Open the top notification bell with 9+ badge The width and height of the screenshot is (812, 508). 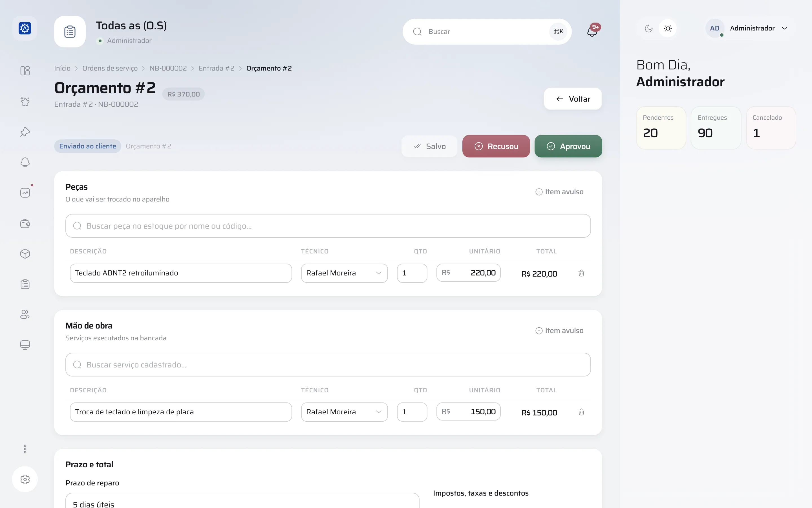tap(592, 31)
